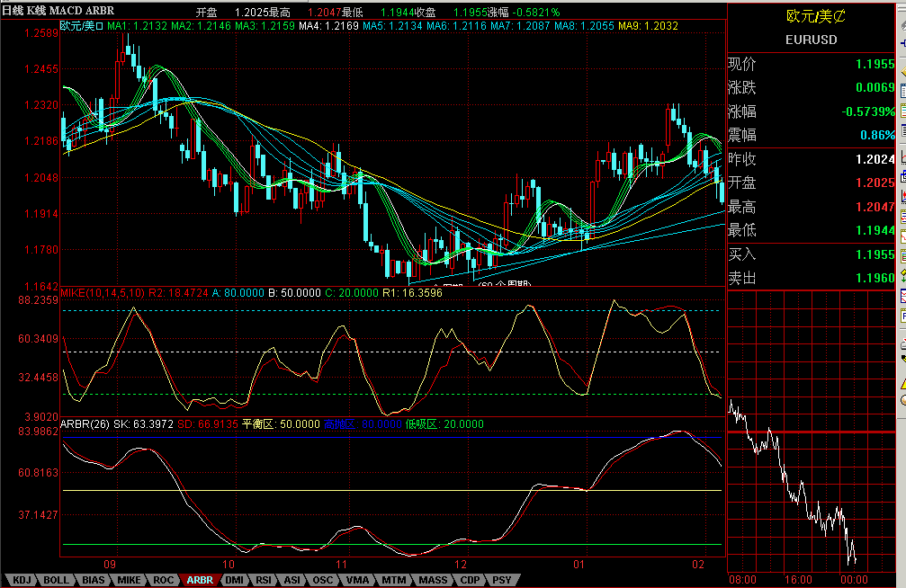Click the 买入 row label
This screenshot has width=906, height=588.
[742, 254]
